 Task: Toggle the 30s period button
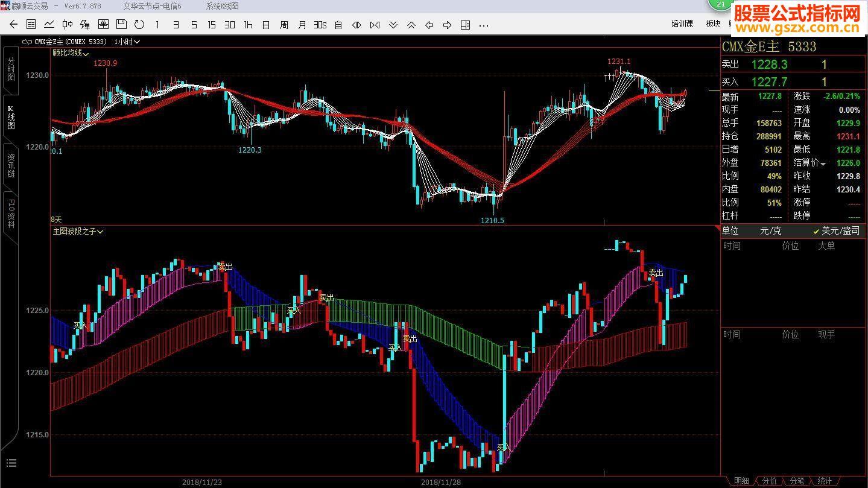coord(320,25)
